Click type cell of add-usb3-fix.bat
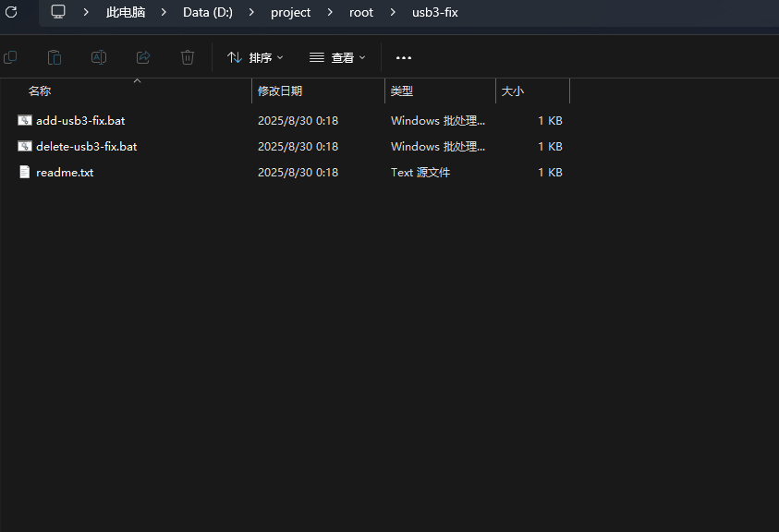 coord(438,120)
